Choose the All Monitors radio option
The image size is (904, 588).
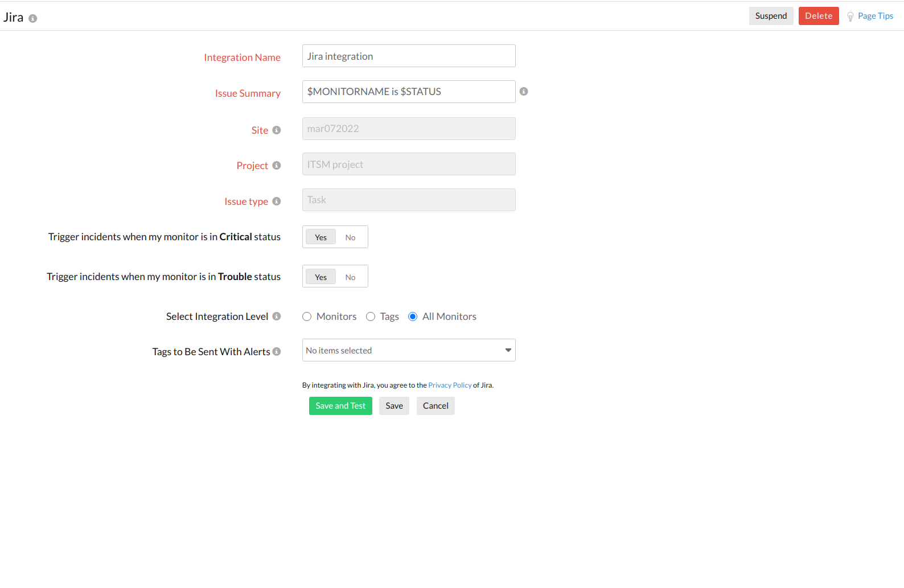pyautogui.click(x=413, y=316)
